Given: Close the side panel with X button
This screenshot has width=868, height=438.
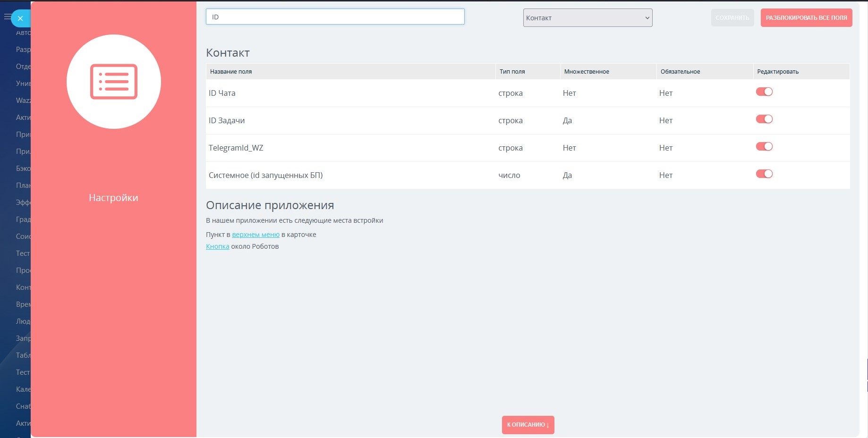Looking at the screenshot, I should [20, 18].
